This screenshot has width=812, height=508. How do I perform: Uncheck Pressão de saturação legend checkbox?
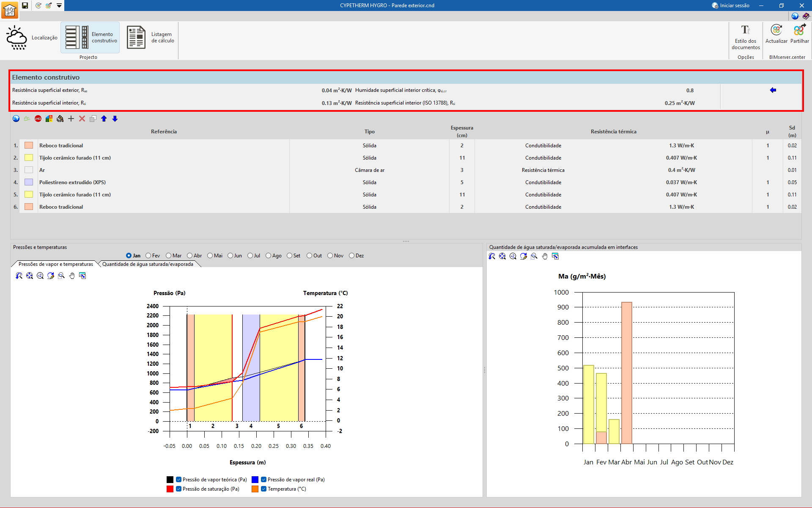click(x=179, y=489)
